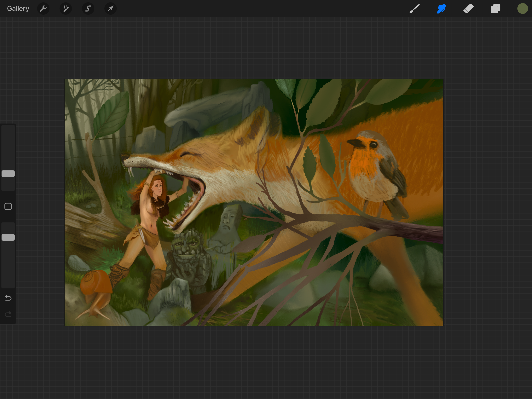Activate the Selection tool
532x399 pixels.
(88, 9)
